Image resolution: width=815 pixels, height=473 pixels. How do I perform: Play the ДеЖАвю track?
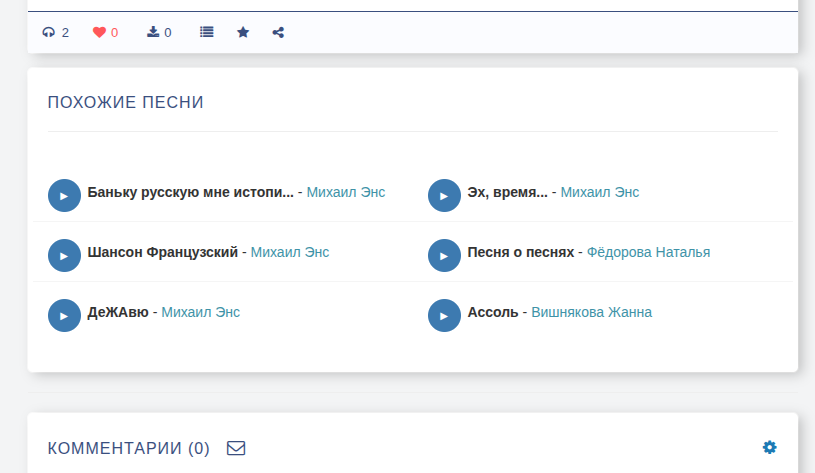[64, 315]
